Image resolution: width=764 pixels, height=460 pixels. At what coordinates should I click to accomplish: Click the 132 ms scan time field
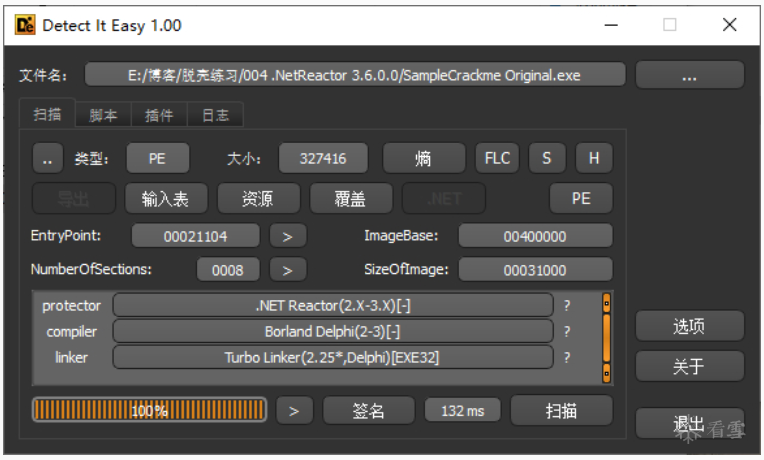click(x=462, y=411)
